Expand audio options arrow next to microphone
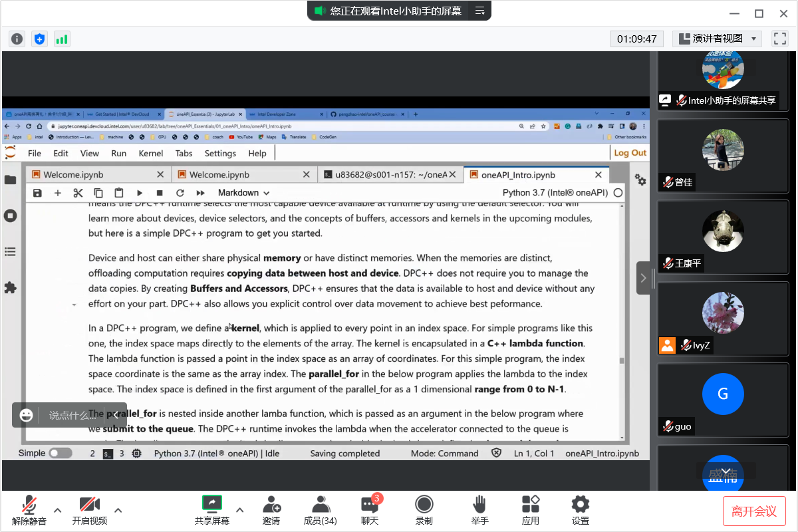 [58, 511]
